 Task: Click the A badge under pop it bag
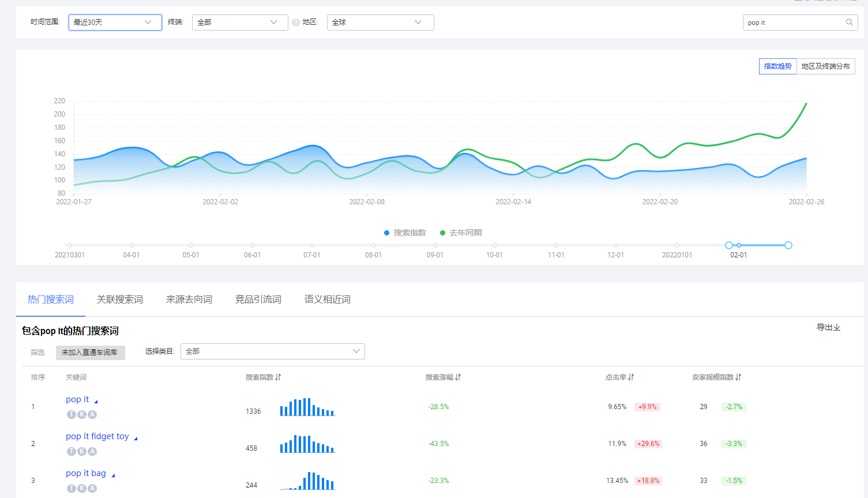tap(92, 488)
